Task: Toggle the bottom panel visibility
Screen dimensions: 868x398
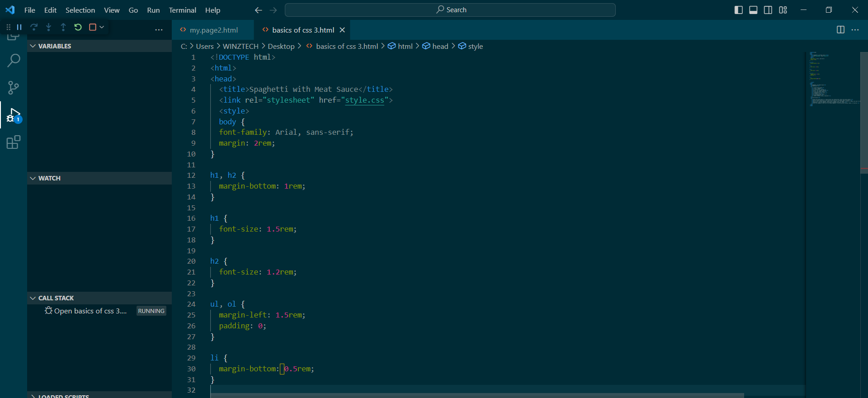Action: click(x=753, y=10)
